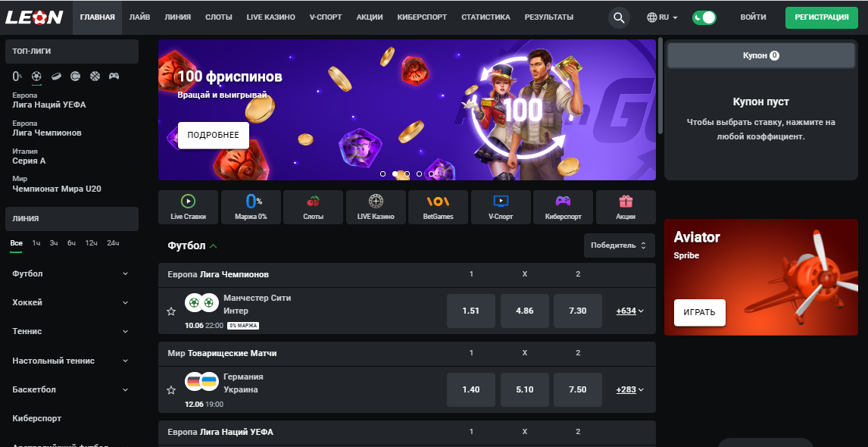Image resolution: width=868 pixels, height=447 pixels.
Task: Select the second banner carousel dot
Action: coord(395,174)
